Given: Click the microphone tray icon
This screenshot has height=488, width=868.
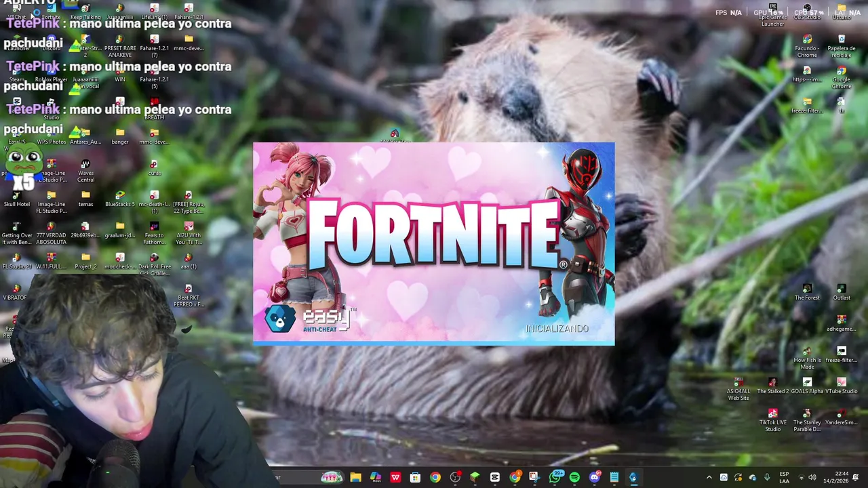Looking at the screenshot, I should [x=767, y=477].
